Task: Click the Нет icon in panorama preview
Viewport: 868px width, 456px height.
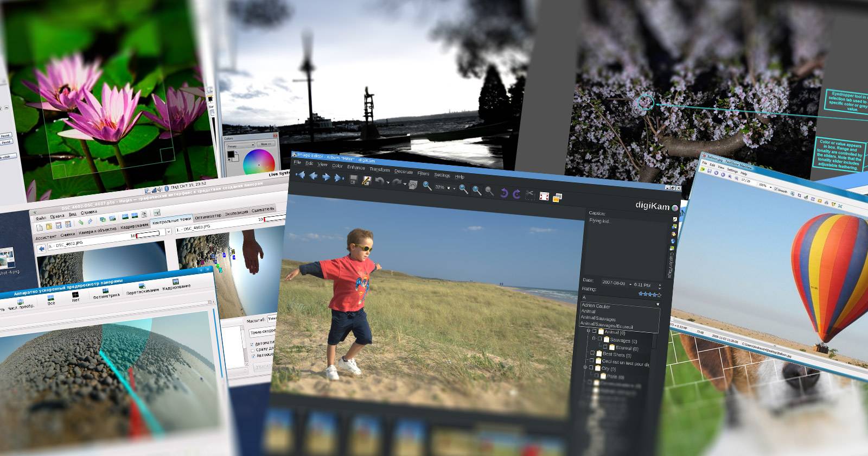Action: point(75,296)
